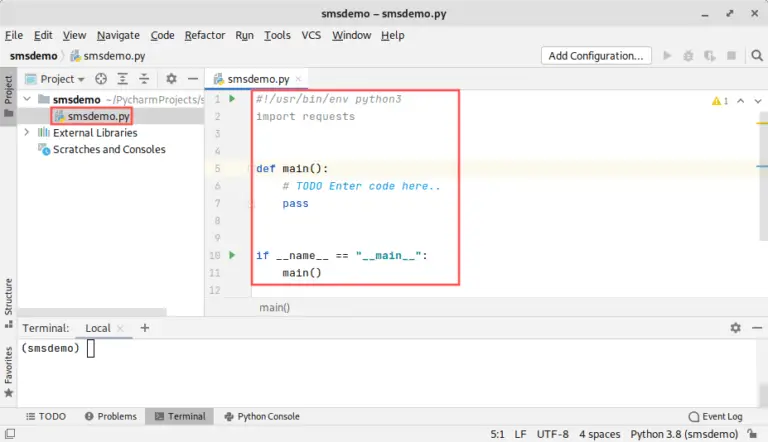This screenshot has height=442, width=768.
Task: Select the Local terminal tab
Action: pyautogui.click(x=98, y=328)
